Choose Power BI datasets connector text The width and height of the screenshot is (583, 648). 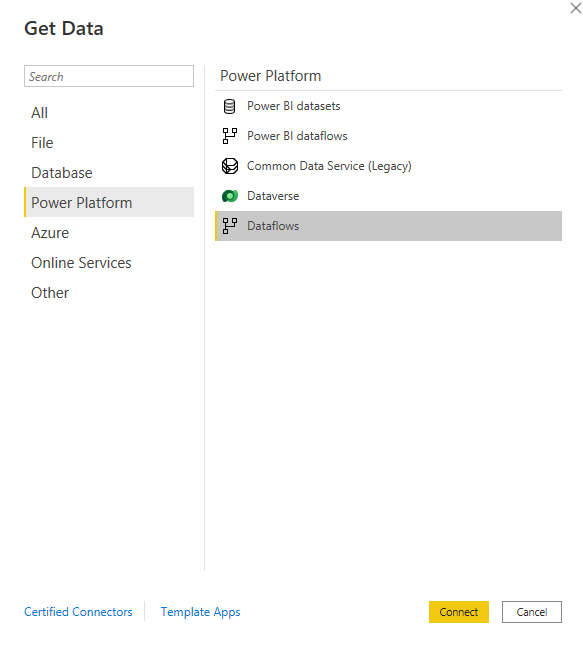pos(293,106)
